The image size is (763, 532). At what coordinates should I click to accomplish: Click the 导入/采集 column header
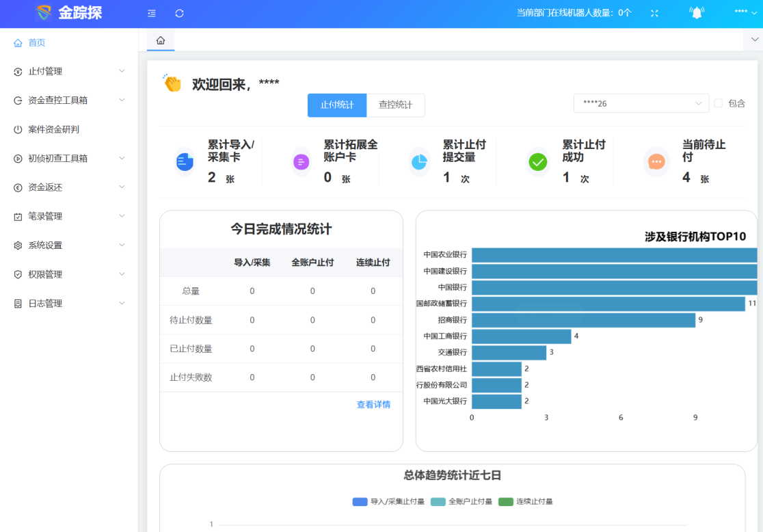pyautogui.click(x=252, y=263)
